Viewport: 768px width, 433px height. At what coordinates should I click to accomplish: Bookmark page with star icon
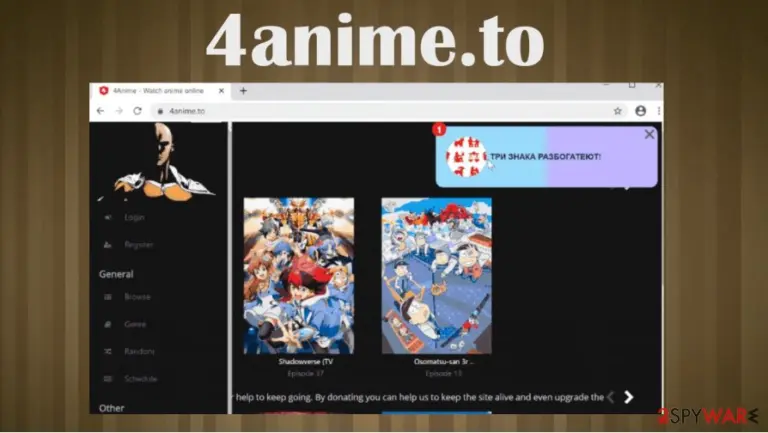coord(618,111)
